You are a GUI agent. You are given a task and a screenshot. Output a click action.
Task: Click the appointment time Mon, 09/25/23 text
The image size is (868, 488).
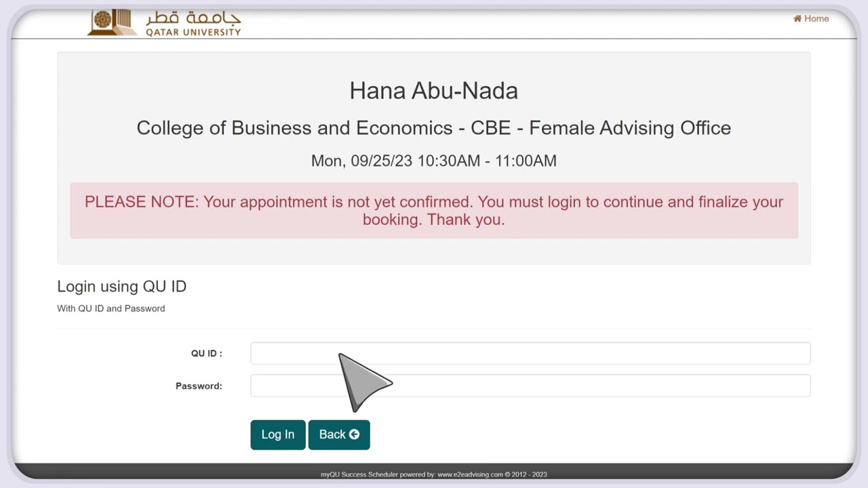(x=434, y=161)
